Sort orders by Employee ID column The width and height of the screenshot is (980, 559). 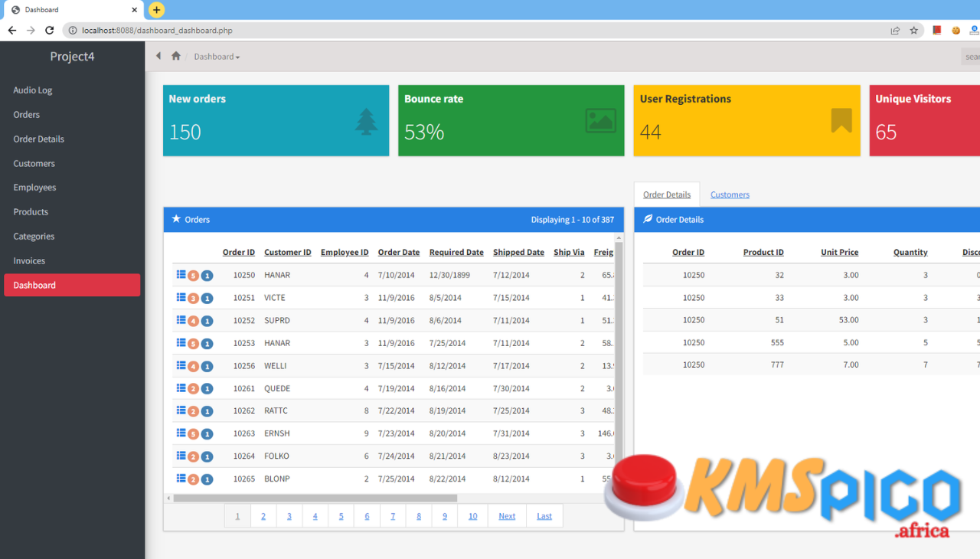click(345, 252)
